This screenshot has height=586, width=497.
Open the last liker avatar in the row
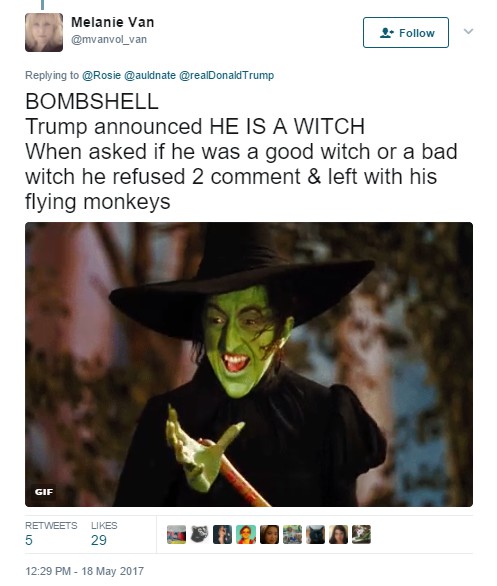click(x=362, y=534)
